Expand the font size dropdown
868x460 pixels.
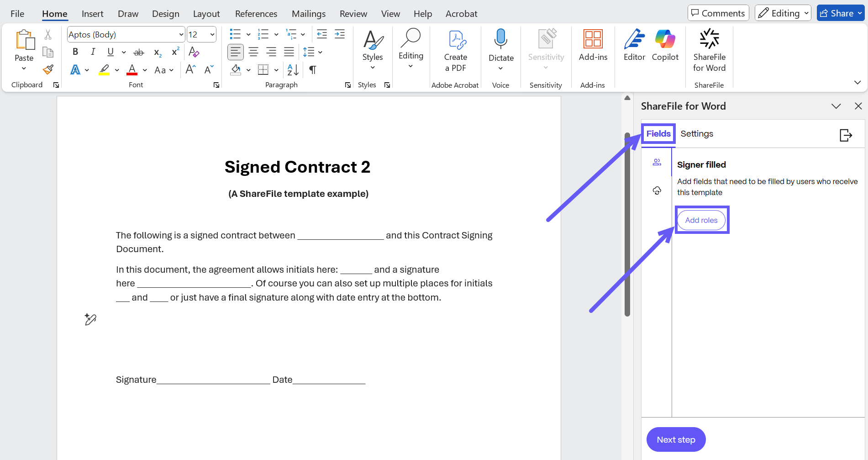pyautogui.click(x=212, y=35)
